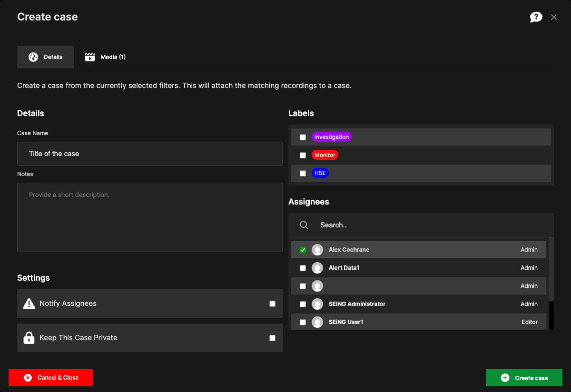Tick the Keep This Case Private checkbox
The height and width of the screenshot is (392, 571).
[x=272, y=338]
